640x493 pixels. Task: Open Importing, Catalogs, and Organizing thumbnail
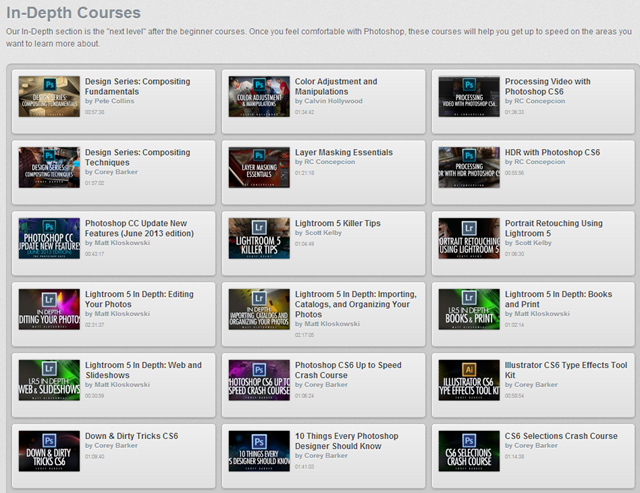[259, 309]
